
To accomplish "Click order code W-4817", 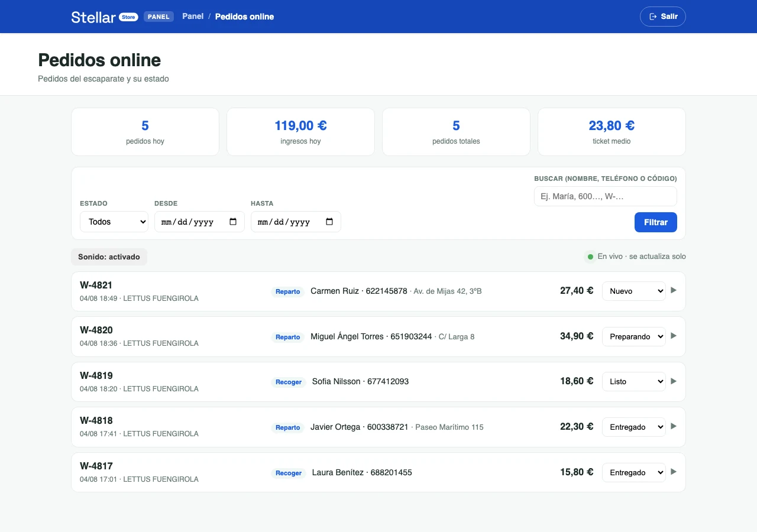I will click(x=96, y=466).
